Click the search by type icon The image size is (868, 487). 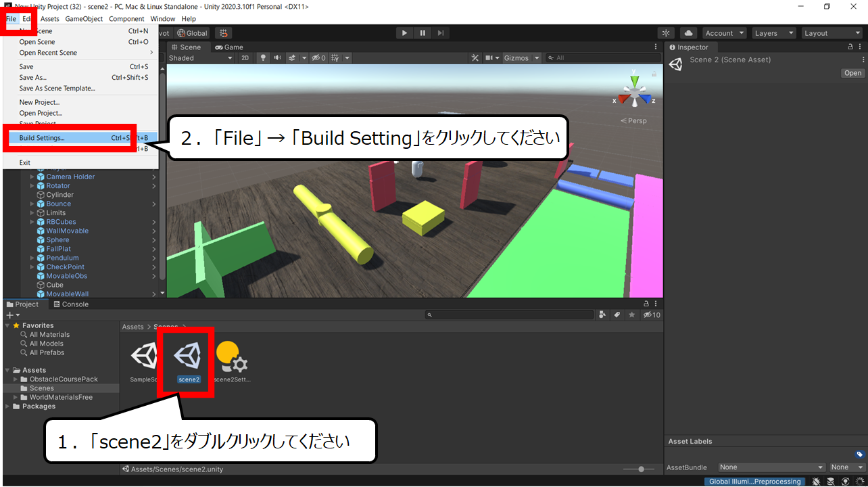(x=602, y=315)
